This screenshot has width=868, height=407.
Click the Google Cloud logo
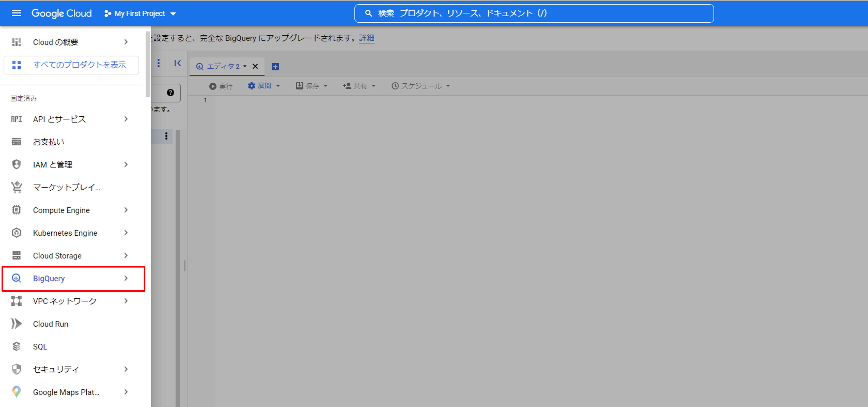tap(62, 13)
